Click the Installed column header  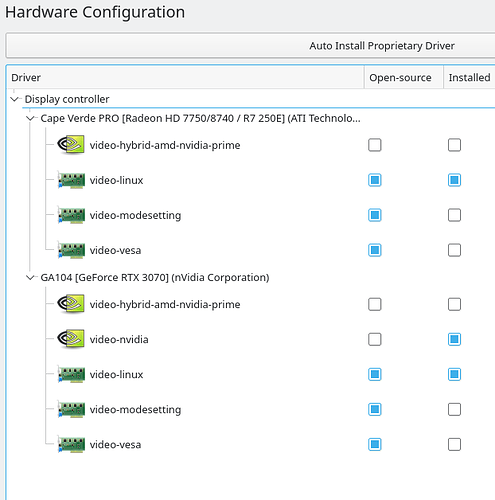coord(469,77)
